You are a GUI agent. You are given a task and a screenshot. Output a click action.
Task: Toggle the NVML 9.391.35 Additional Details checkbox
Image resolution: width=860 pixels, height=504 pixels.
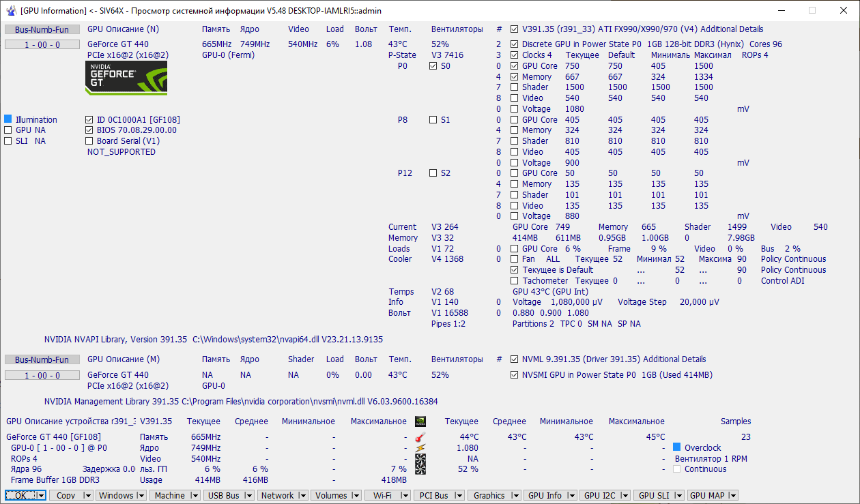[x=515, y=359]
